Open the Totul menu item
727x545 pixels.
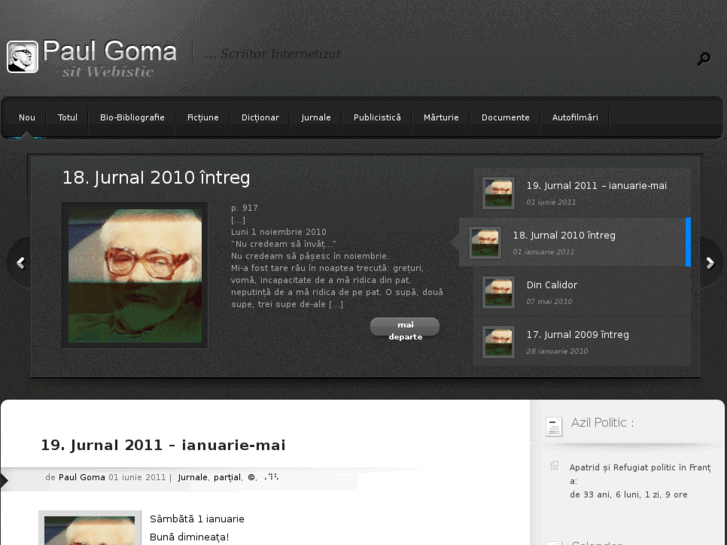coord(68,118)
